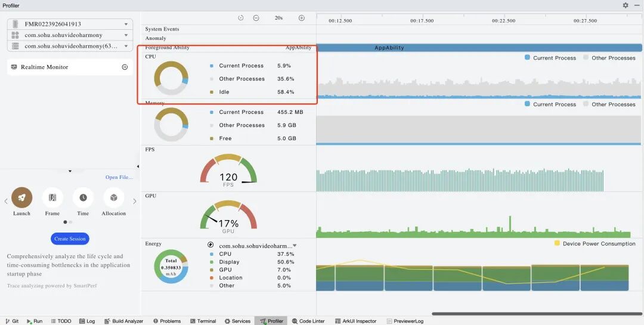Click the AppAbility bar in timeline

click(x=479, y=48)
